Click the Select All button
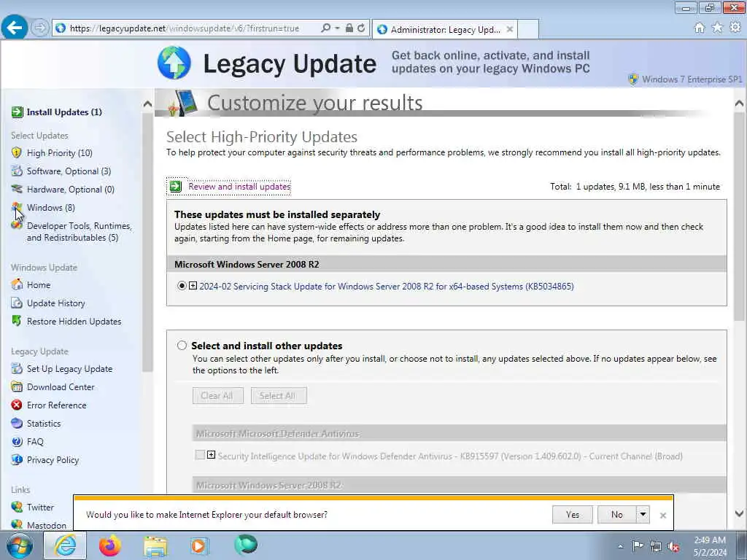747x560 pixels. [279, 396]
